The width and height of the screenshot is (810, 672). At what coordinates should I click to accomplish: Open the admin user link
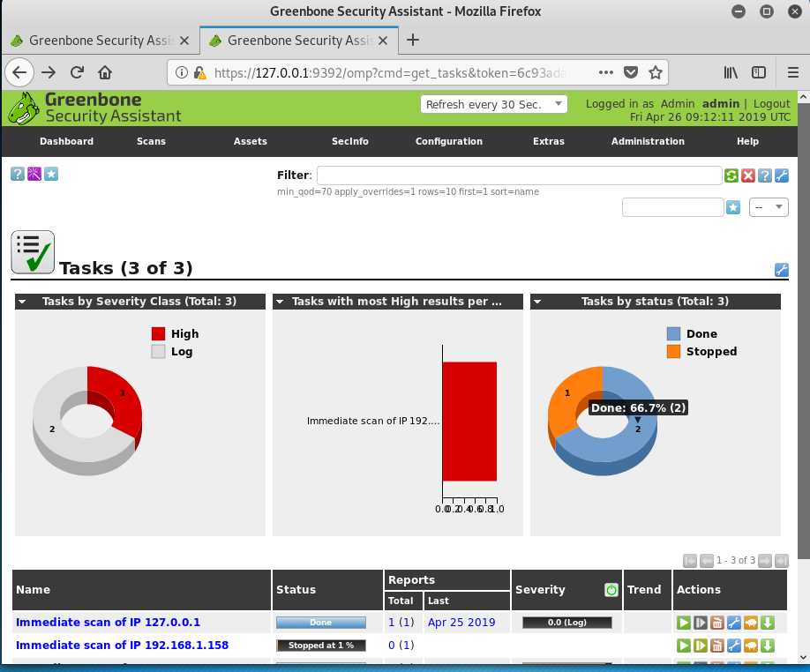click(x=721, y=104)
